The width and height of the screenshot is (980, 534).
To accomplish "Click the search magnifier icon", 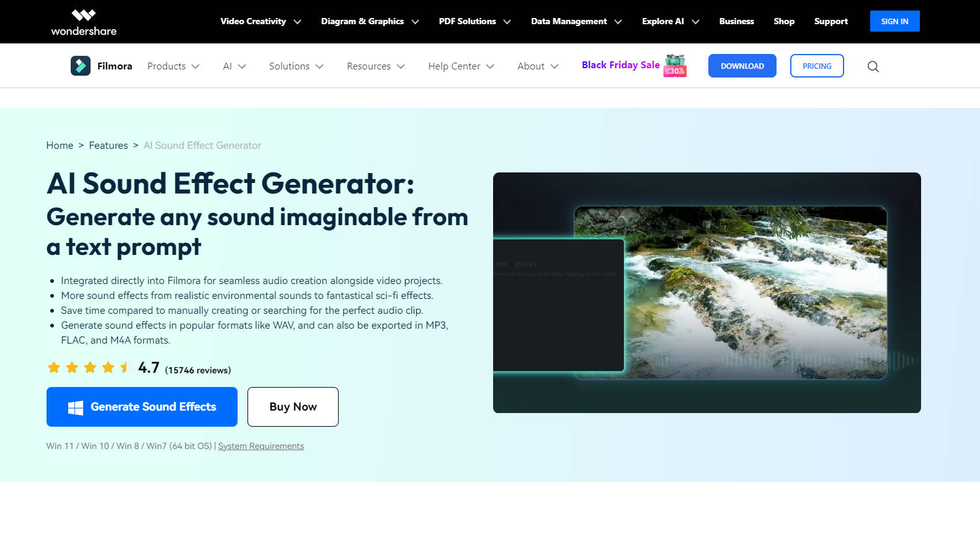I will 873,66.
